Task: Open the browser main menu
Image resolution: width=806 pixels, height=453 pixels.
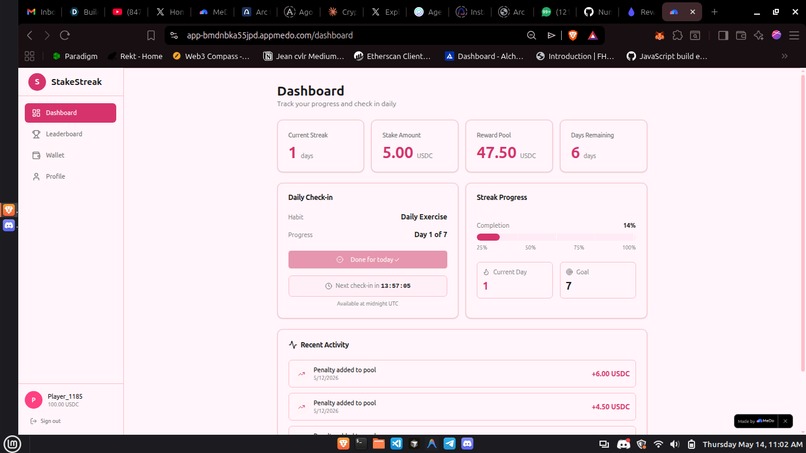Action: click(794, 35)
